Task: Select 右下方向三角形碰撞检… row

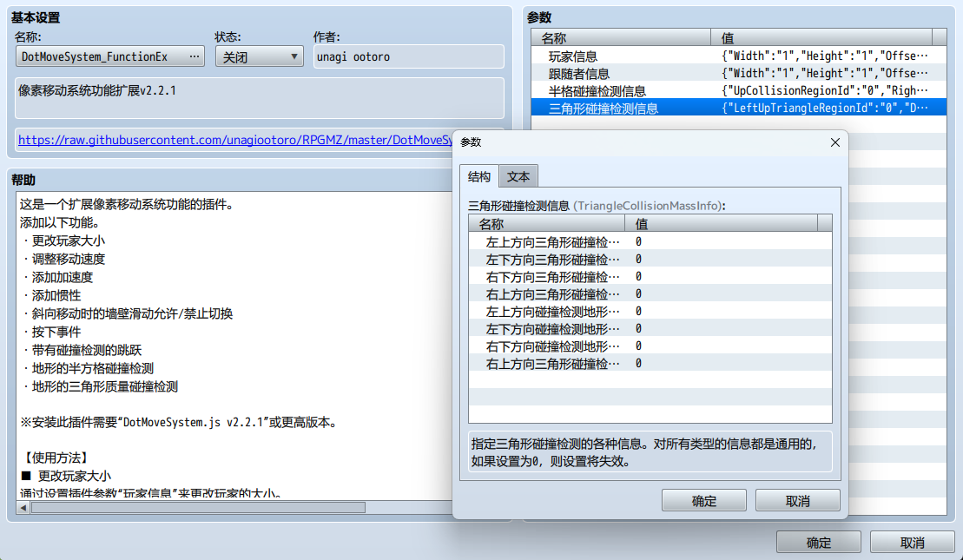Action: pos(650,276)
